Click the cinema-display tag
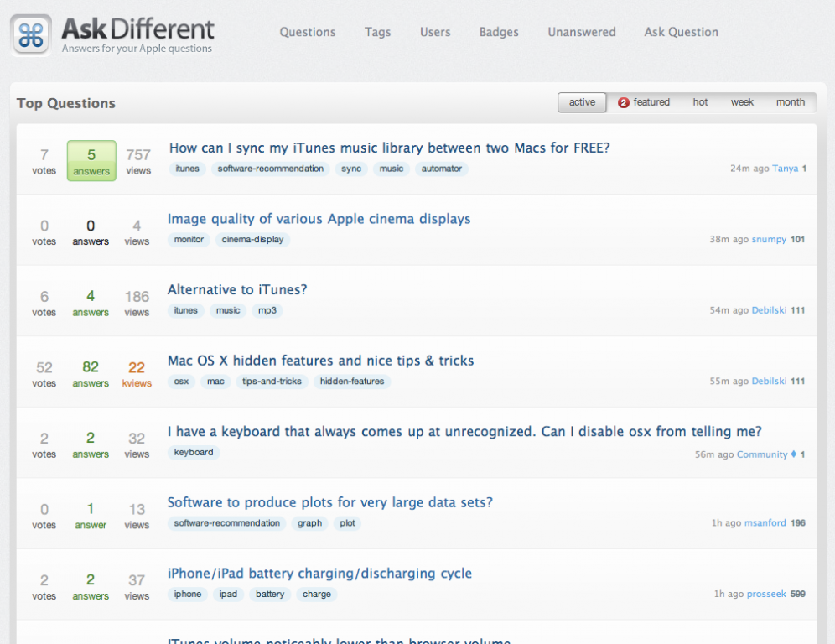This screenshot has height=644, width=835. tap(253, 240)
